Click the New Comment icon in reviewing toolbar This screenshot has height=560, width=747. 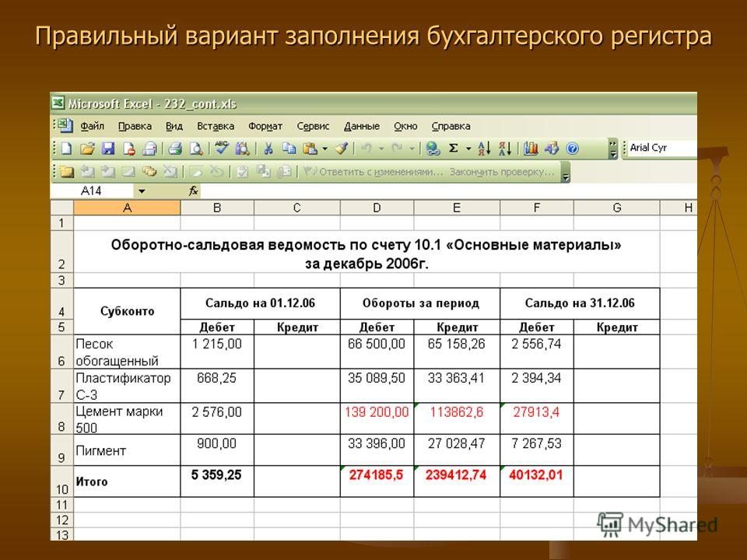pos(66,171)
